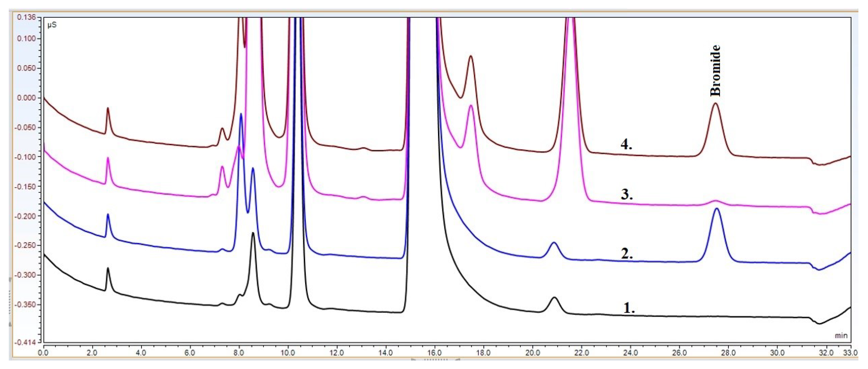Click label 4. on the brown trace

tap(627, 145)
